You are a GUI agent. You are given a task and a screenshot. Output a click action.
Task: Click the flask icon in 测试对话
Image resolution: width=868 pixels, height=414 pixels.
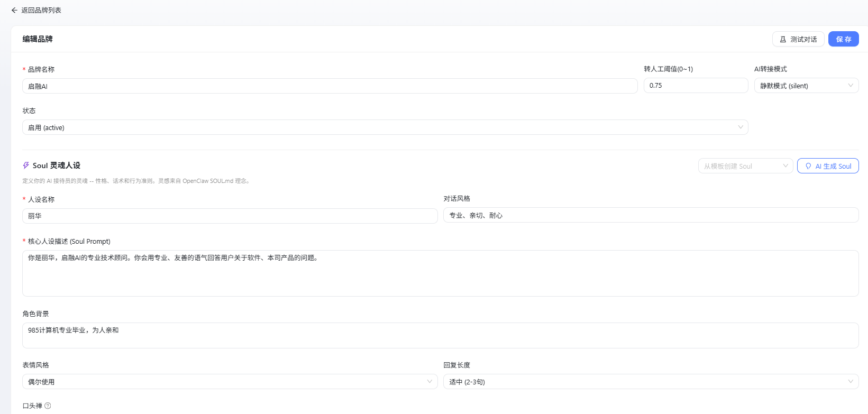coord(783,39)
